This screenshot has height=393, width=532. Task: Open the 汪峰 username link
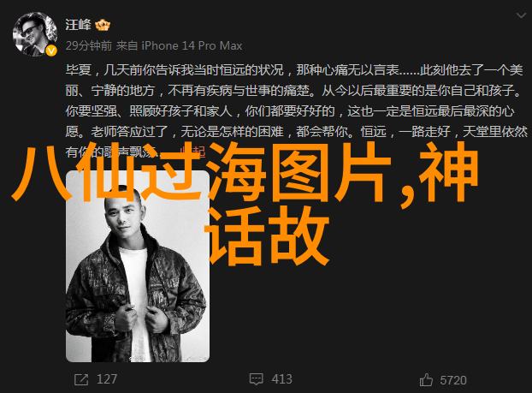click(x=79, y=25)
